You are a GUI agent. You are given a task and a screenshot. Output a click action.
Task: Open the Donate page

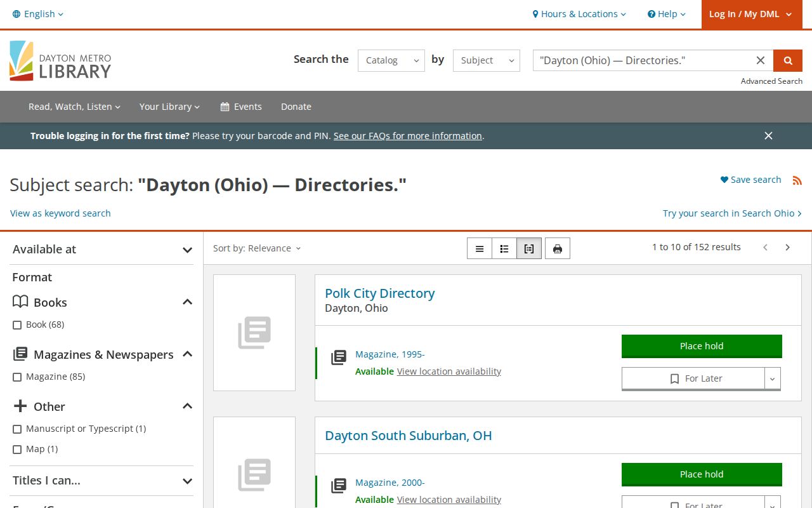click(296, 107)
